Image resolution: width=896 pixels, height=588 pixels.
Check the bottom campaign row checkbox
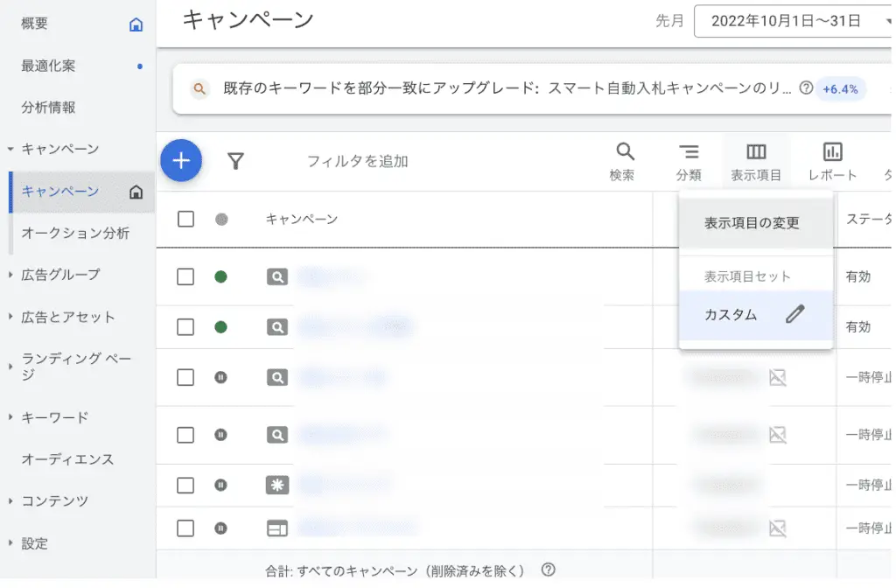(185, 528)
